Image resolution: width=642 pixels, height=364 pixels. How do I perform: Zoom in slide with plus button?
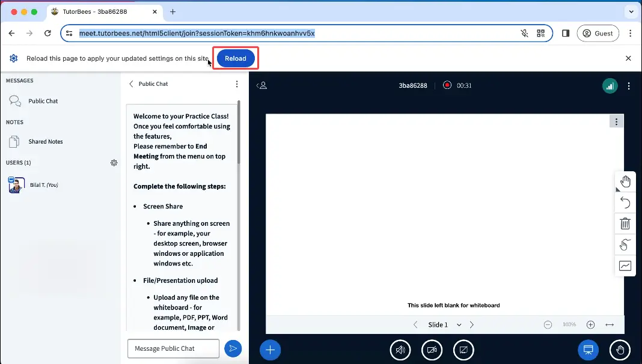tap(590, 325)
